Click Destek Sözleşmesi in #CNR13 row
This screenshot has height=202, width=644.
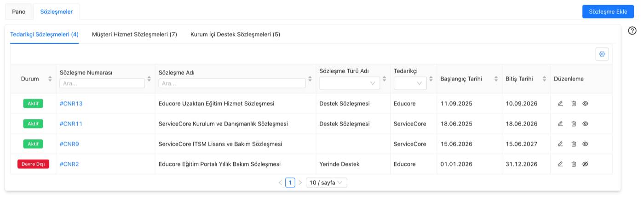[345, 104]
